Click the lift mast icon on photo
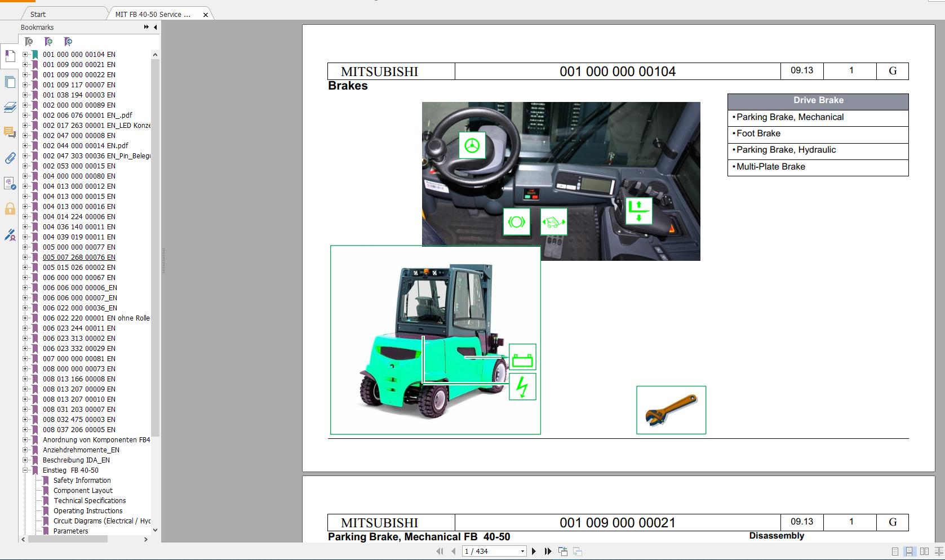Image resolution: width=945 pixels, height=560 pixels. pos(638,211)
